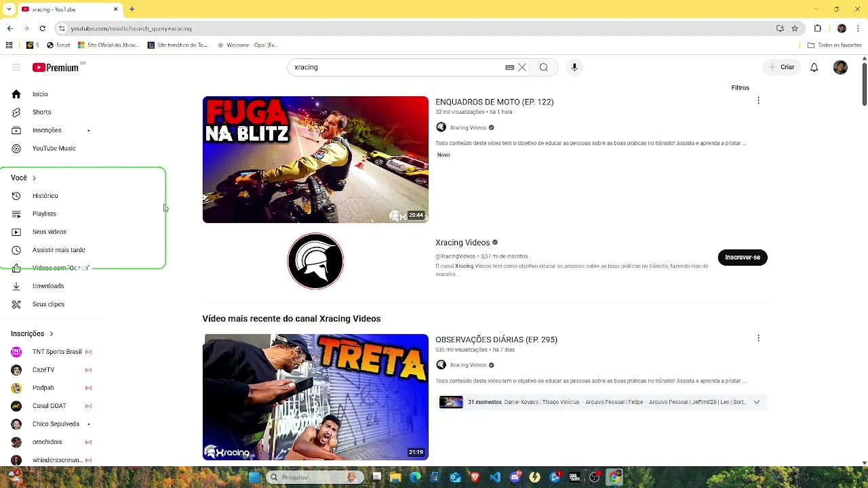Open the Chrome menu three dots
Viewport: 868px width, 488px height.
click(859, 28)
